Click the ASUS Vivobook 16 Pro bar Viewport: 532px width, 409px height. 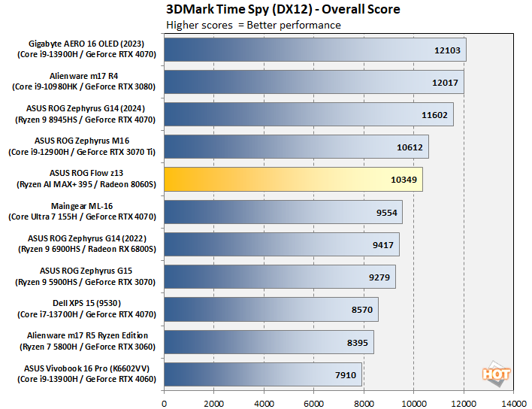point(262,374)
